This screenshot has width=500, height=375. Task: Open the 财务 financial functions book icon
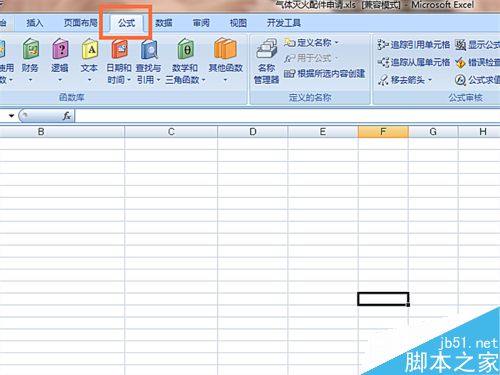click(30, 49)
